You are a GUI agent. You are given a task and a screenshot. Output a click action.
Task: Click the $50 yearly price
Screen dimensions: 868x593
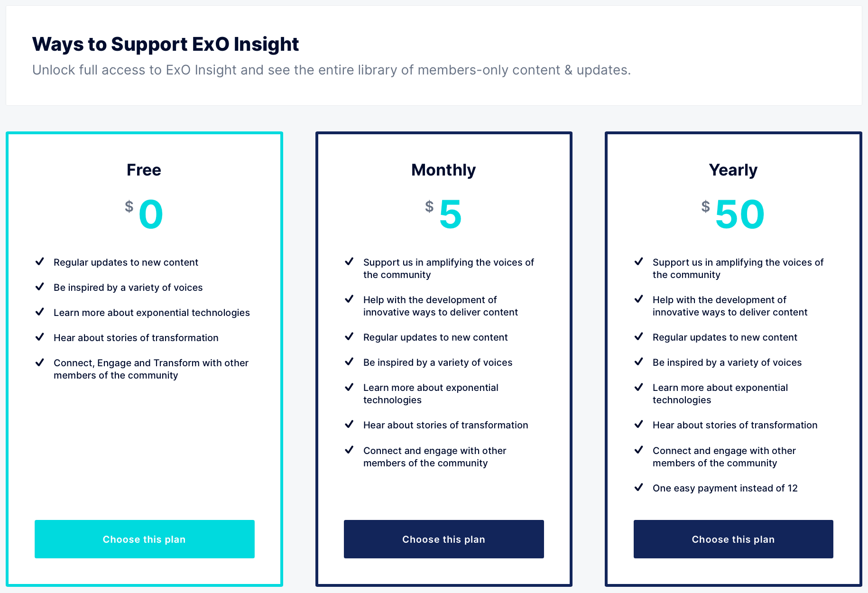[x=733, y=214]
